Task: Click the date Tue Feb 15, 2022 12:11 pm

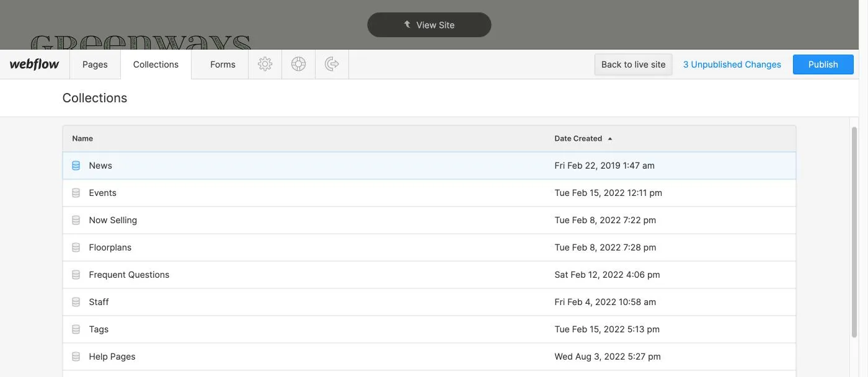Action: point(608,193)
